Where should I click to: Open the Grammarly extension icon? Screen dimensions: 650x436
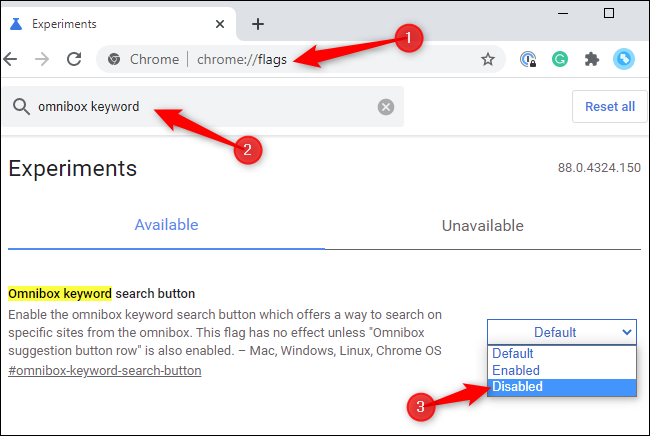coord(560,59)
